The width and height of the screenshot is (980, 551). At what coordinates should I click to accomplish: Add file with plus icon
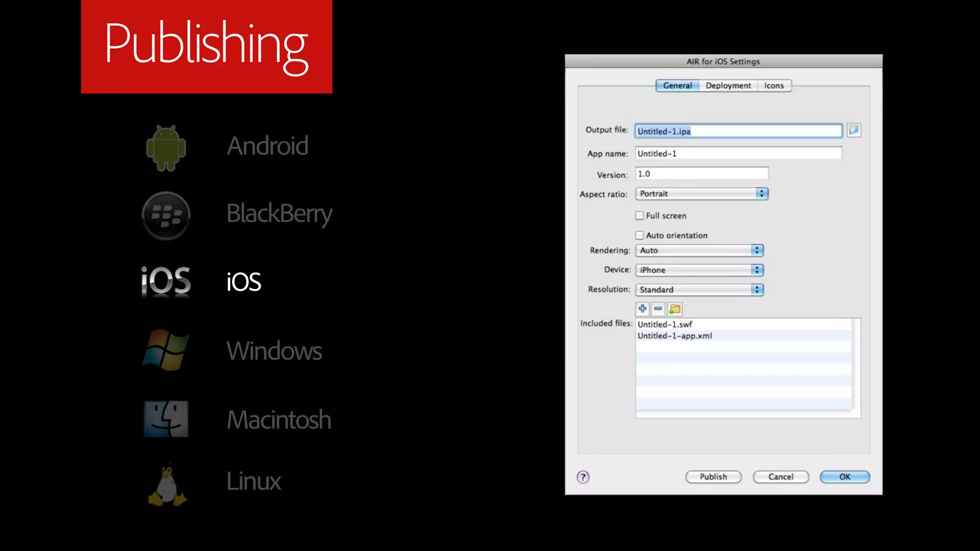click(x=643, y=309)
